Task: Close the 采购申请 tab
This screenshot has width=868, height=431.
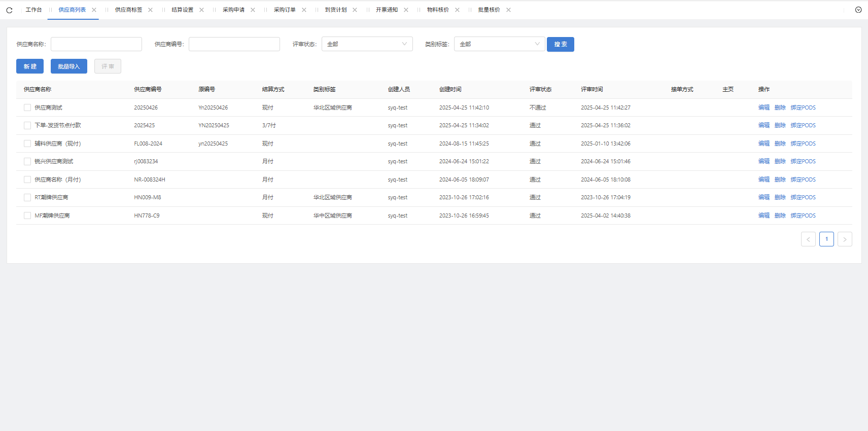Action: pos(253,10)
